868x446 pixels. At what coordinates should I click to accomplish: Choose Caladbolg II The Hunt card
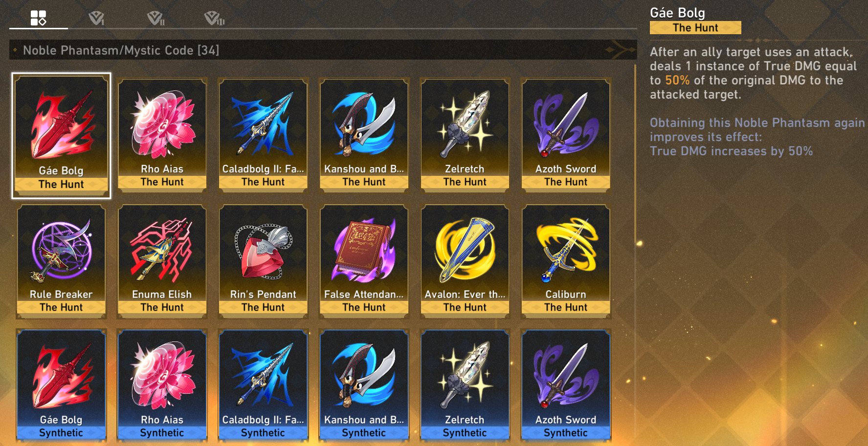click(x=263, y=134)
